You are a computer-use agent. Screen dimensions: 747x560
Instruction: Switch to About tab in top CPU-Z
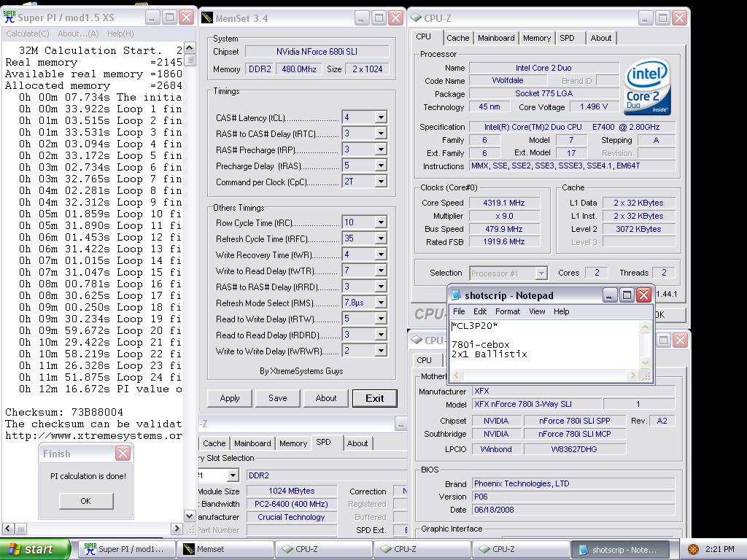pyautogui.click(x=601, y=38)
